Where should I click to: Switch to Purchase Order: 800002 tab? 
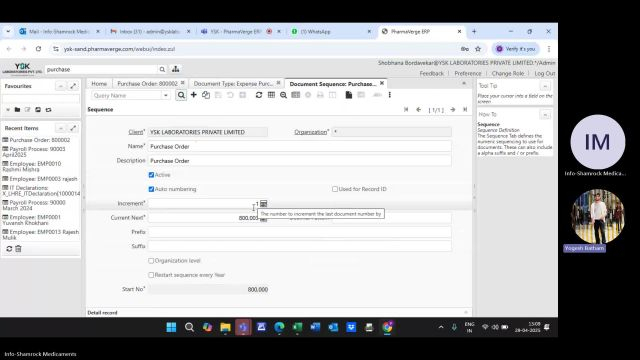tap(147, 83)
